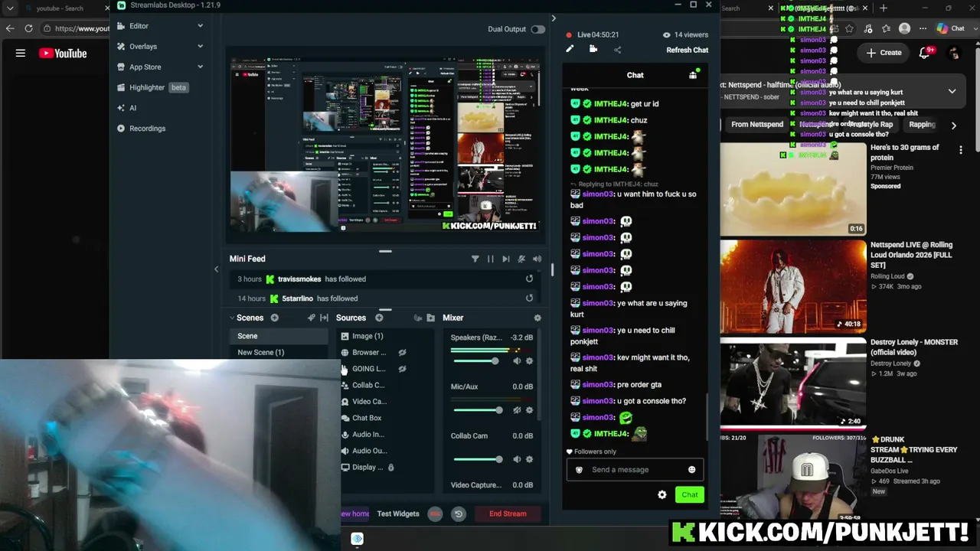
Task: Click the chevron beside Dual Output
Action: coord(554,18)
